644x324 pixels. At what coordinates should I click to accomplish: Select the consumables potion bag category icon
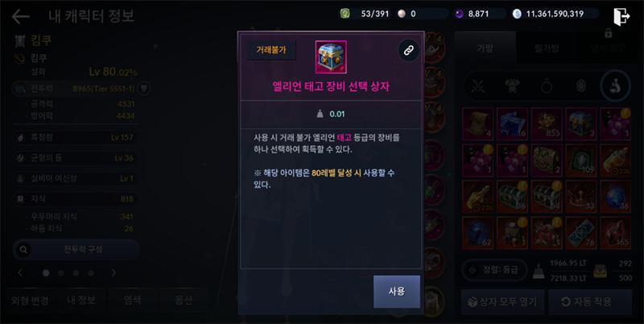(x=615, y=86)
